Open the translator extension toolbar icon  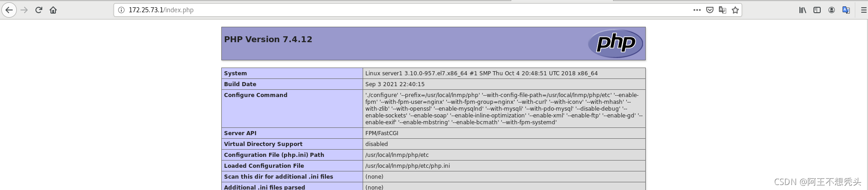click(x=846, y=10)
